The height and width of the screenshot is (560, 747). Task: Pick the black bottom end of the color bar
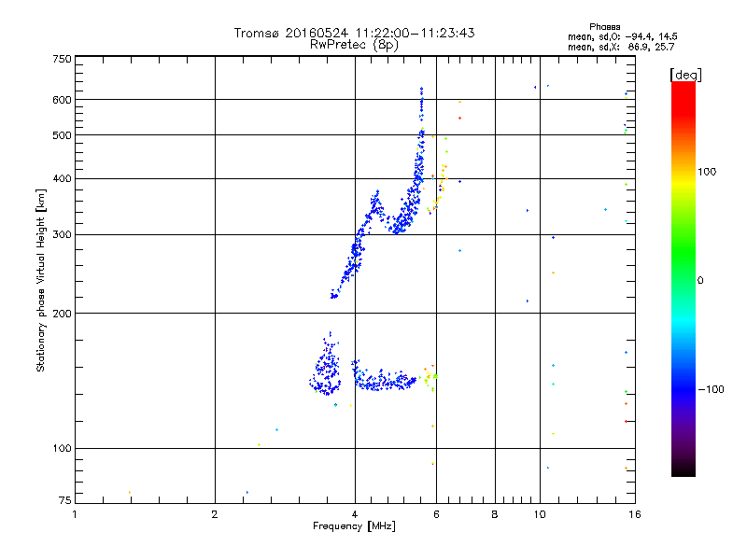[x=684, y=469]
